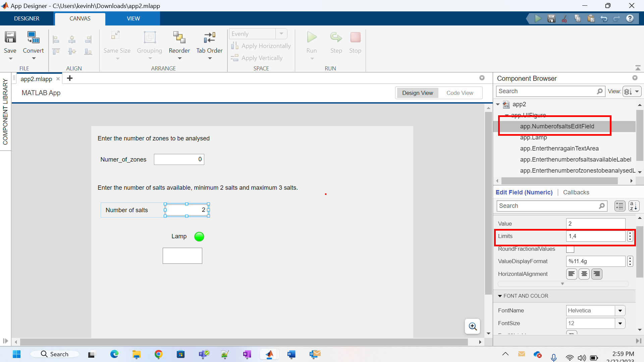Click the green Lamp indicator on the canvas
The image size is (644, 362).
pyautogui.click(x=199, y=237)
